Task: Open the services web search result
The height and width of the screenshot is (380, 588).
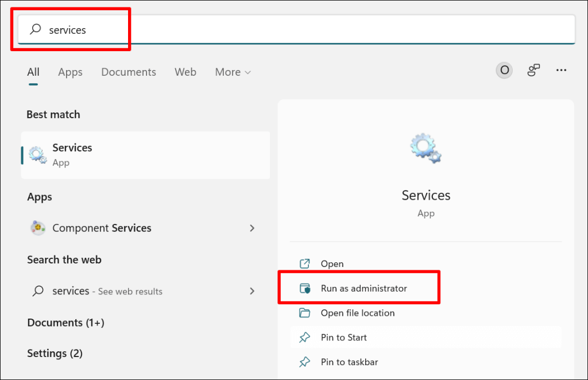Action: 107,291
